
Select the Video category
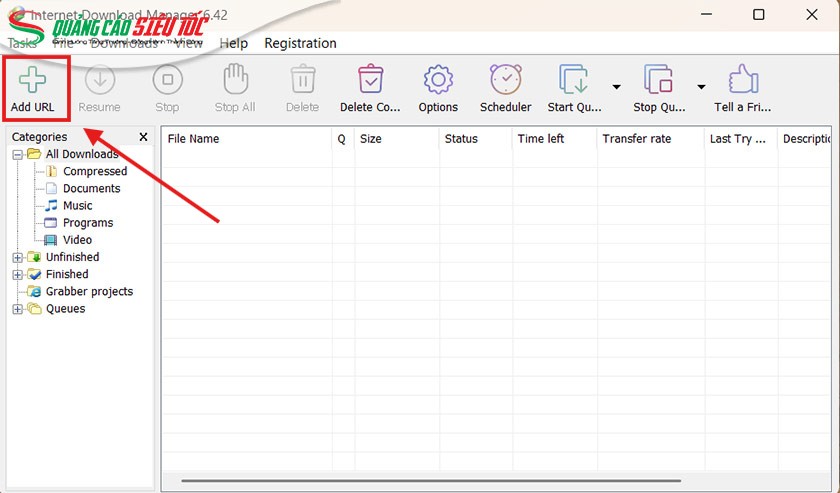77,240
